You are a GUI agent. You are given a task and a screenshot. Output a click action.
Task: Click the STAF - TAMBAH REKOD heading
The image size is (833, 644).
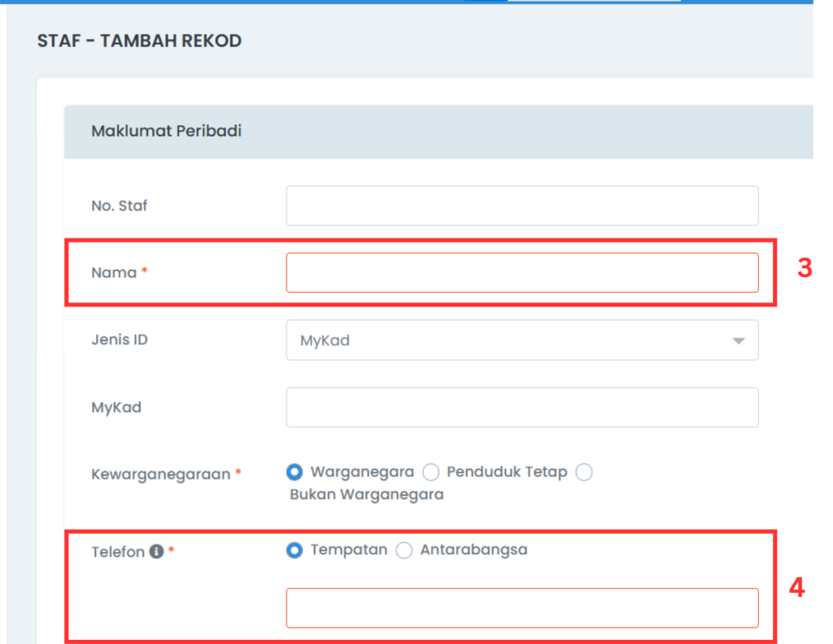point(139,41)
